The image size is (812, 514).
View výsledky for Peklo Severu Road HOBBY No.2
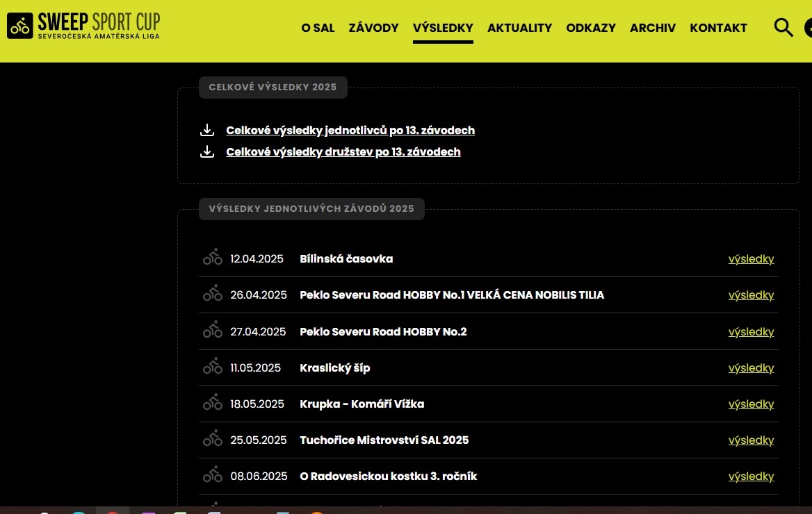click(x=751, y=332)
